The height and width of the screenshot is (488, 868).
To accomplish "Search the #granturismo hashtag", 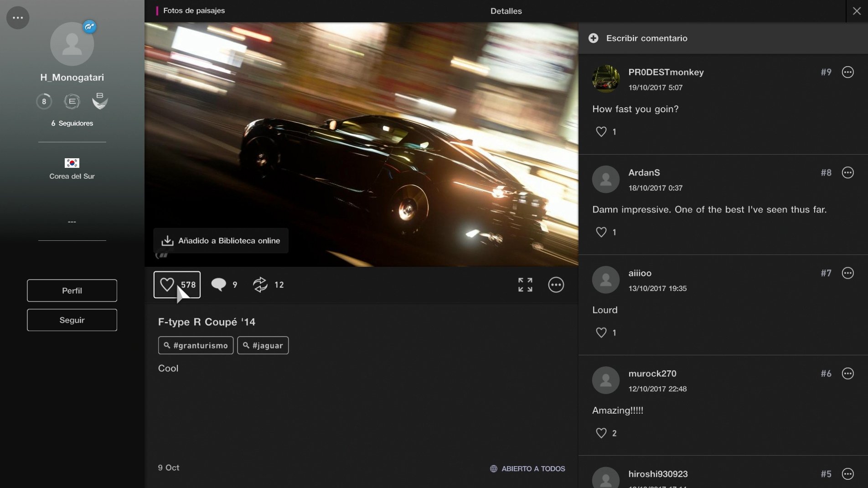I will tap(195, 345).
